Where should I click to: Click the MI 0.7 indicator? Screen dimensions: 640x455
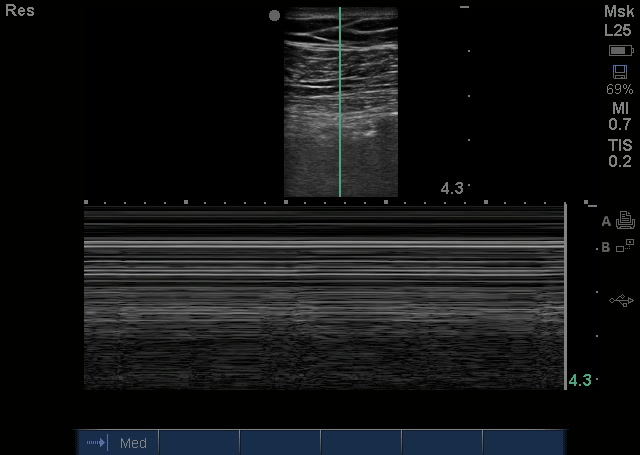(x=619, y=116)
